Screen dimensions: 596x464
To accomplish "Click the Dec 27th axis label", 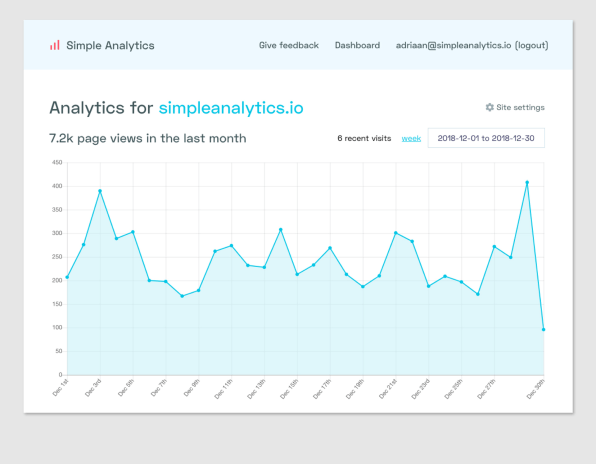I will tap(487, 389).
